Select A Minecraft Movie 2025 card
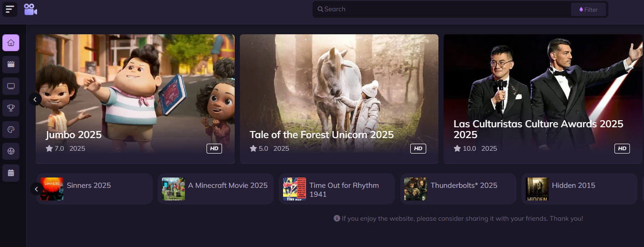The image size is (644, 247). pos(215,189)
